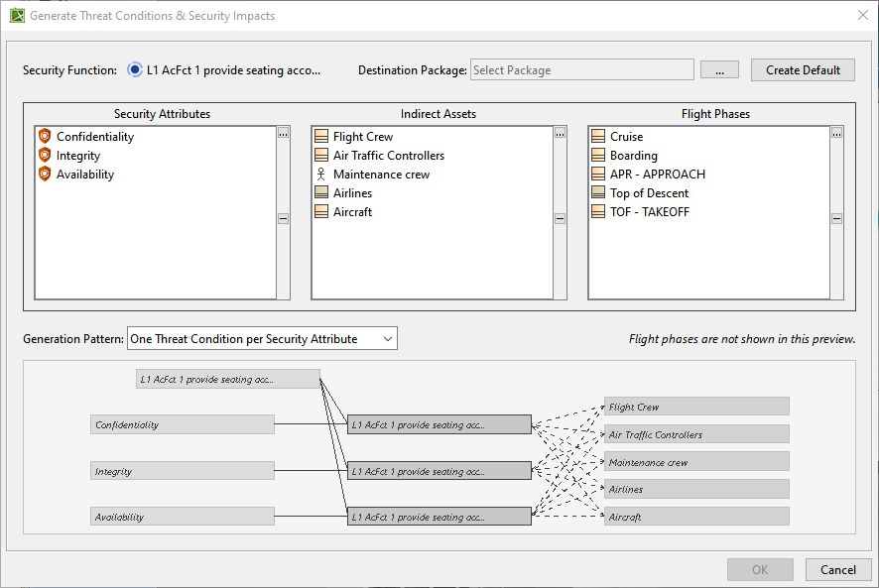
Task: Click the Create Default button
Action: 803,70
